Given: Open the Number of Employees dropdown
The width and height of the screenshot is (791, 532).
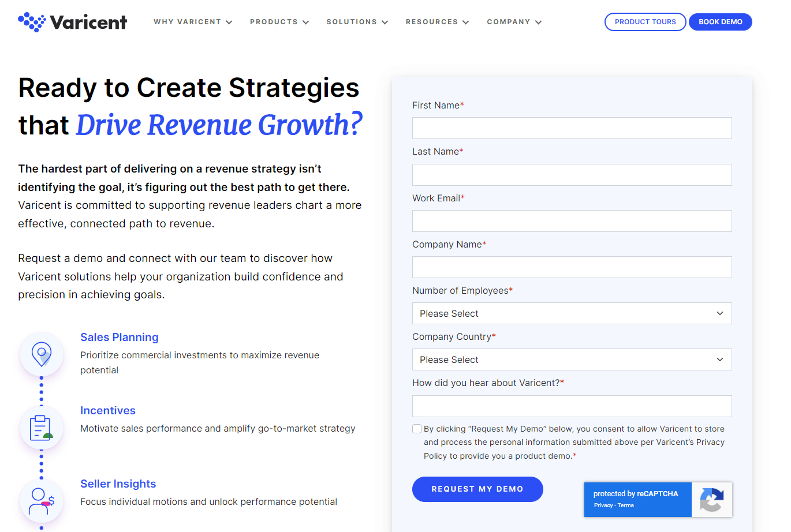Looking at the screenshot, I should (x=572, y=313).
